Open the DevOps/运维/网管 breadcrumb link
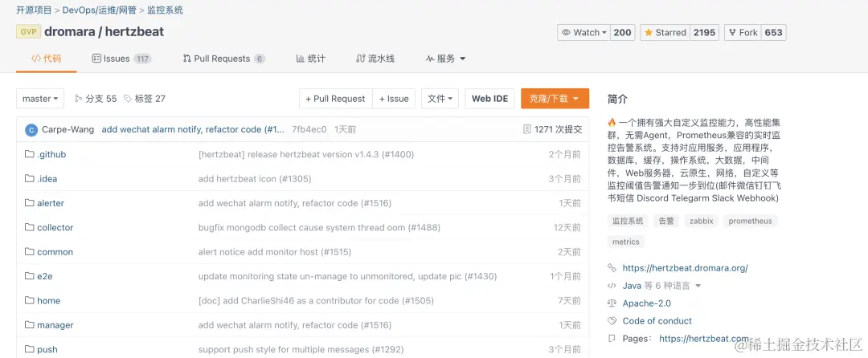Viewport: 868px width, 358px height. [x=100, y=10]
